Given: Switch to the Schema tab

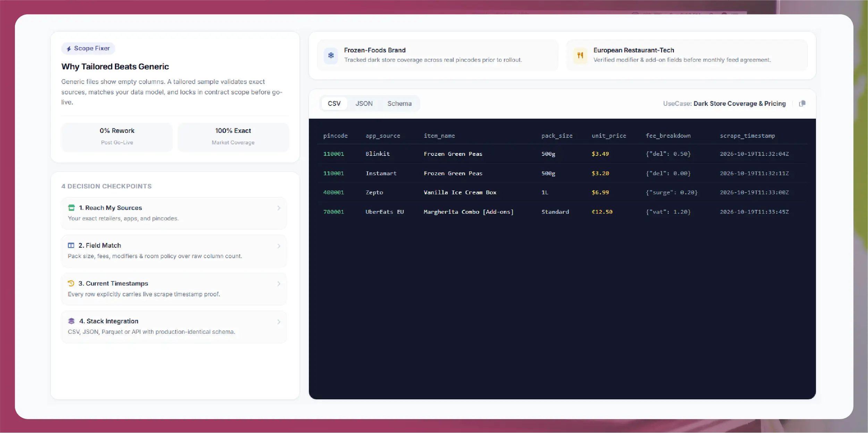Looking at the screenshot, I should pos(399,103).
